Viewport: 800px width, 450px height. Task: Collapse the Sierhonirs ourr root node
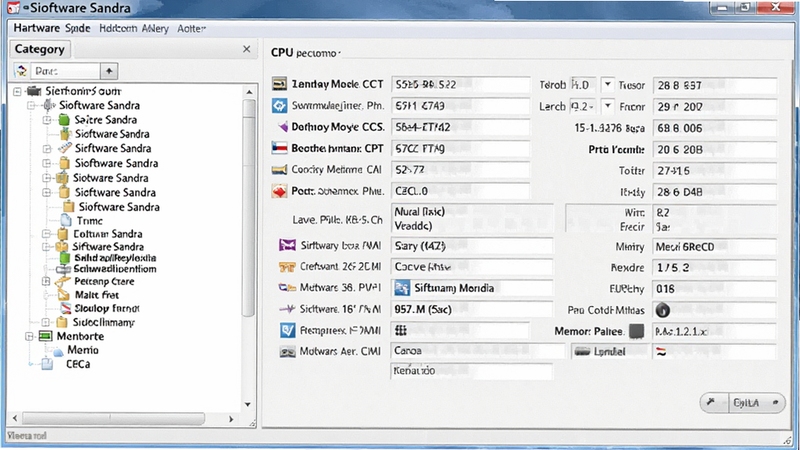17,91
